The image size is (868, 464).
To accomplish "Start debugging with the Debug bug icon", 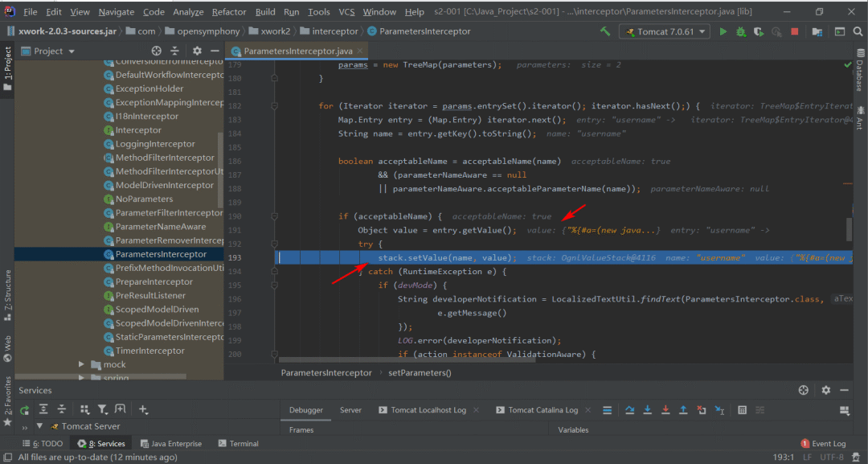I will 740,32.
